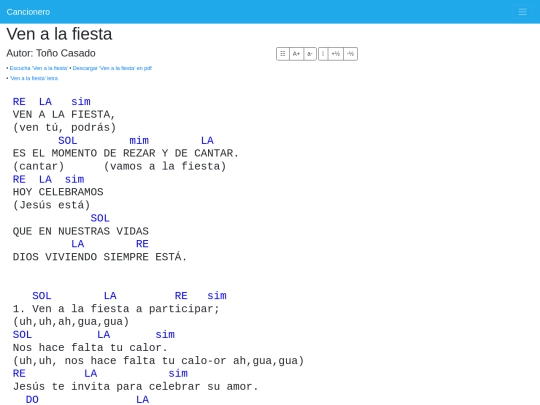Screen dimensions: 540x405
Task: Increase font size with the A+ button
Action: [x=296, y=54]
